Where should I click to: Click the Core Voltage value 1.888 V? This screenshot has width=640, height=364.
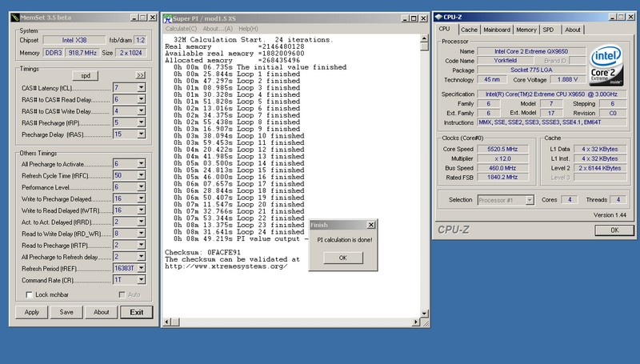pyautogui.click(x=567, y=79)
